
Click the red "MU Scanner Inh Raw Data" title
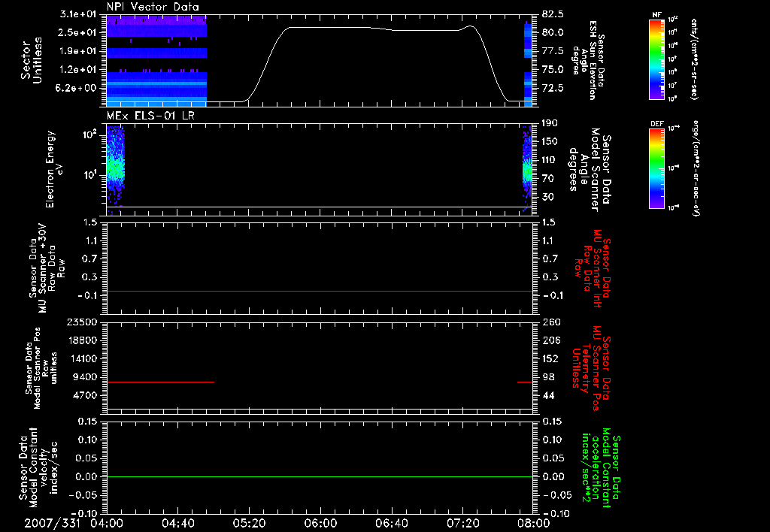pos(593,268)
